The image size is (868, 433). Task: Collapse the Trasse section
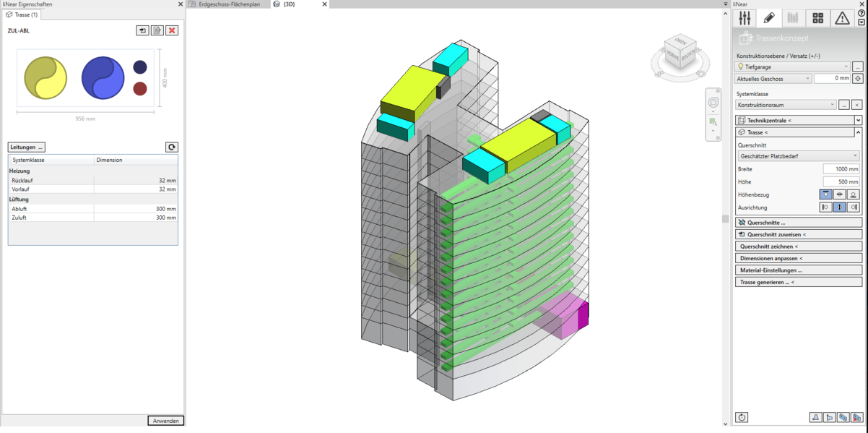(858, 132)
